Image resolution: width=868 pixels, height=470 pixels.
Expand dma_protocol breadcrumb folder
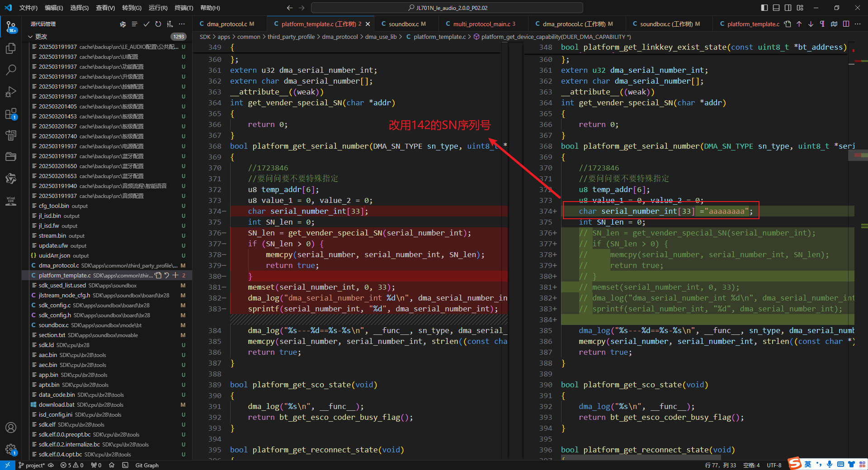(340, 37)
